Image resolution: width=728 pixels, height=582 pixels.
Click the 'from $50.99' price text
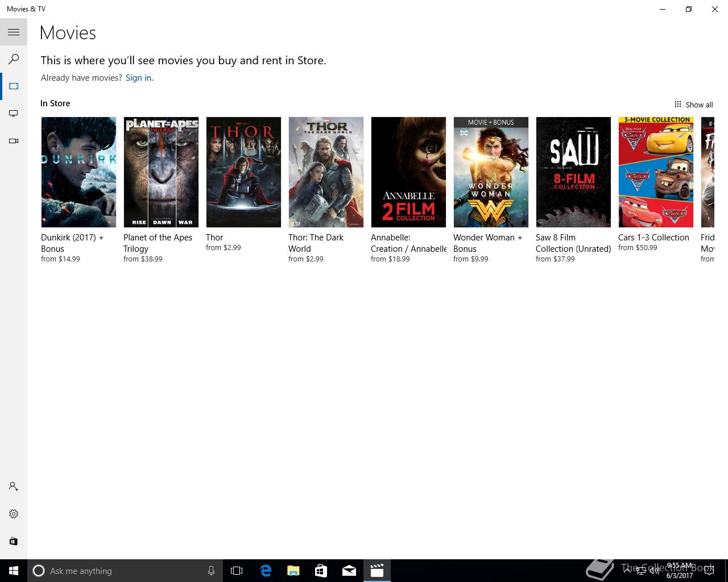tap(638, 248)
